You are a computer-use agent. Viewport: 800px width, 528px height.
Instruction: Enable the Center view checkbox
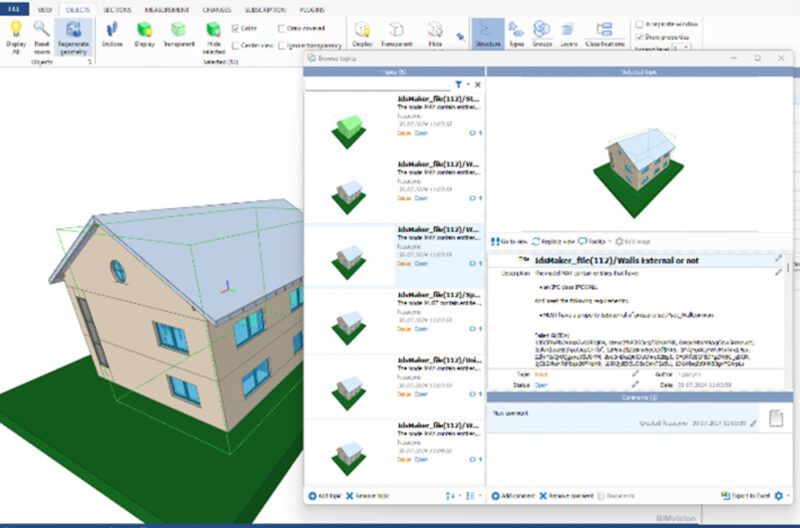pos(235,45)
